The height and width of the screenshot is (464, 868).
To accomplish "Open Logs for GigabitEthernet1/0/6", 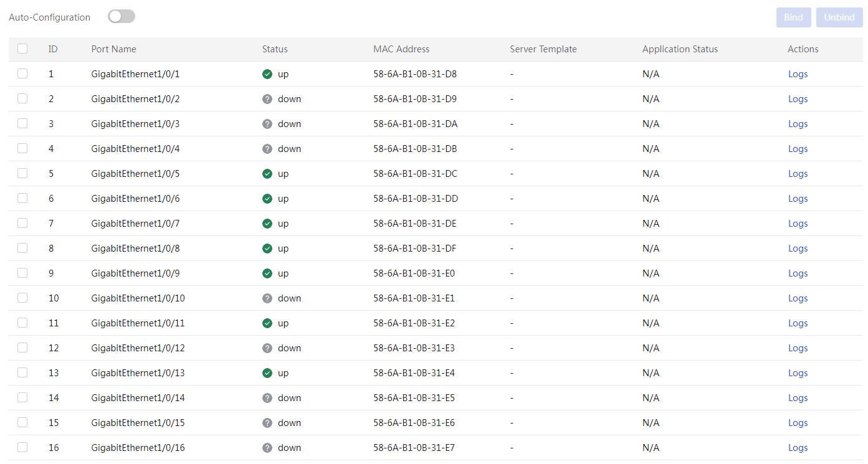I will click(798, 199).
